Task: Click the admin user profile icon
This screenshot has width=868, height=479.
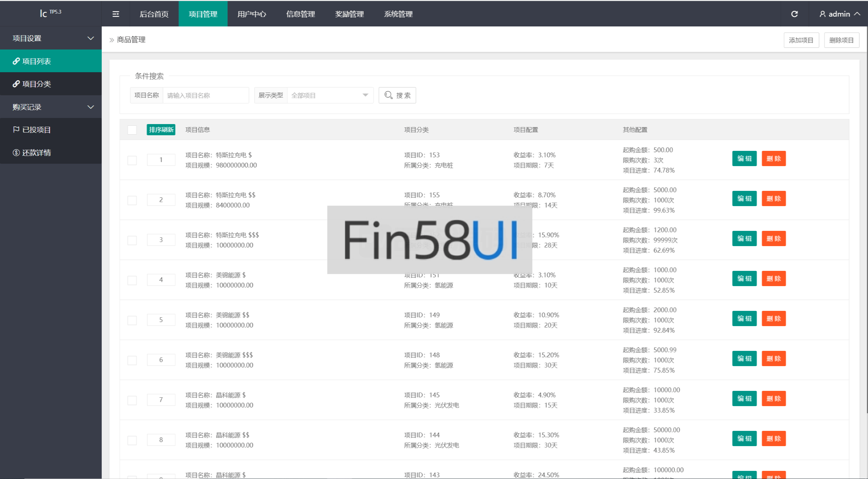Action: 823,14
